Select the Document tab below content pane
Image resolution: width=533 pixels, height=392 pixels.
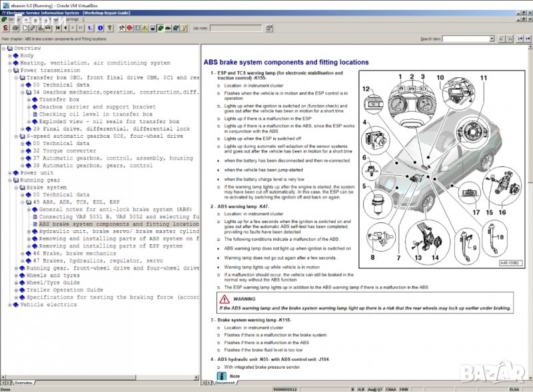point(225,383)
